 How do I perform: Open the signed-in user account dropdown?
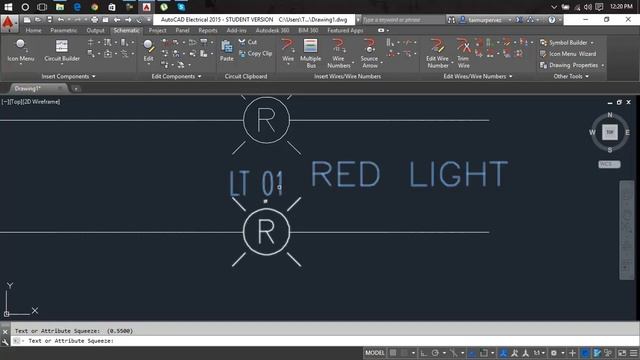484,20
